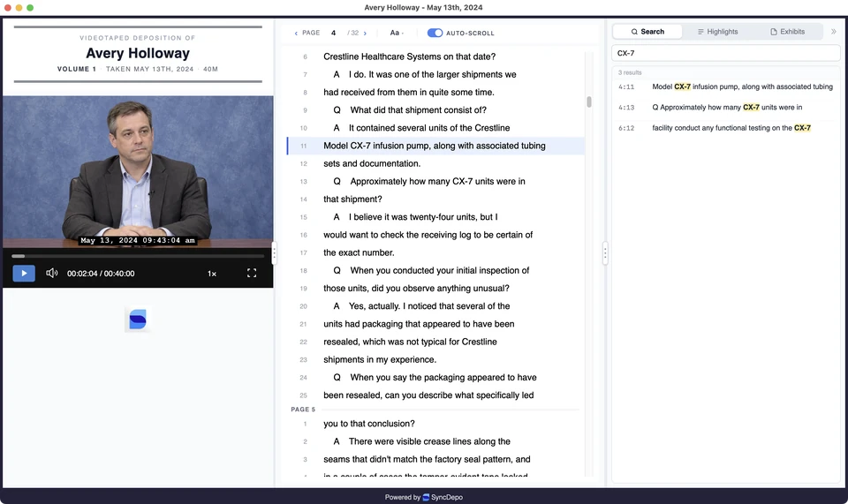Toggle the Auto-Scroll switch
This screenshot has height=504, width=848.
[435, 33]
